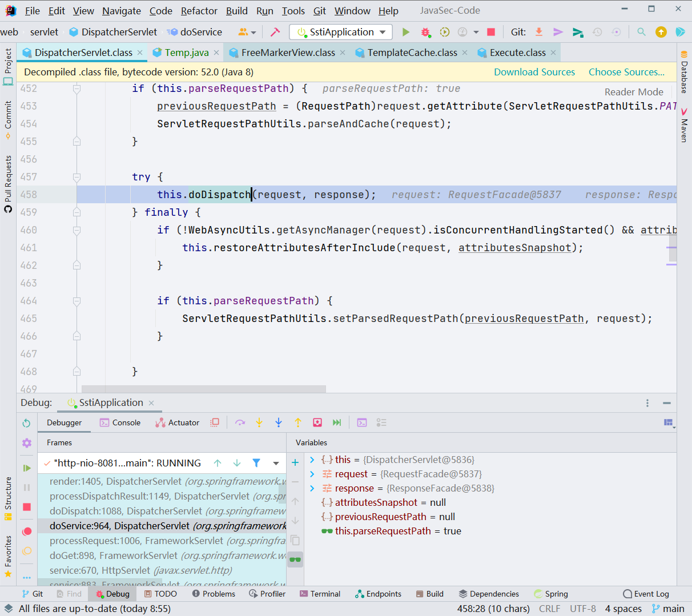Start debugging with the bug icon
The image size is (692, 616).
point(425,32)
